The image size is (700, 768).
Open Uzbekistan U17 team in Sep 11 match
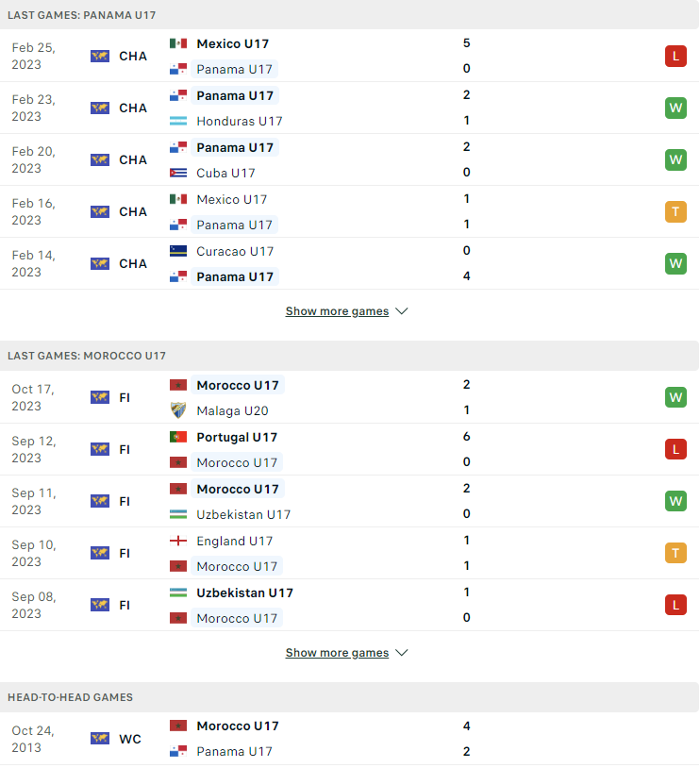pyautogui.click(x=243, y=515)
